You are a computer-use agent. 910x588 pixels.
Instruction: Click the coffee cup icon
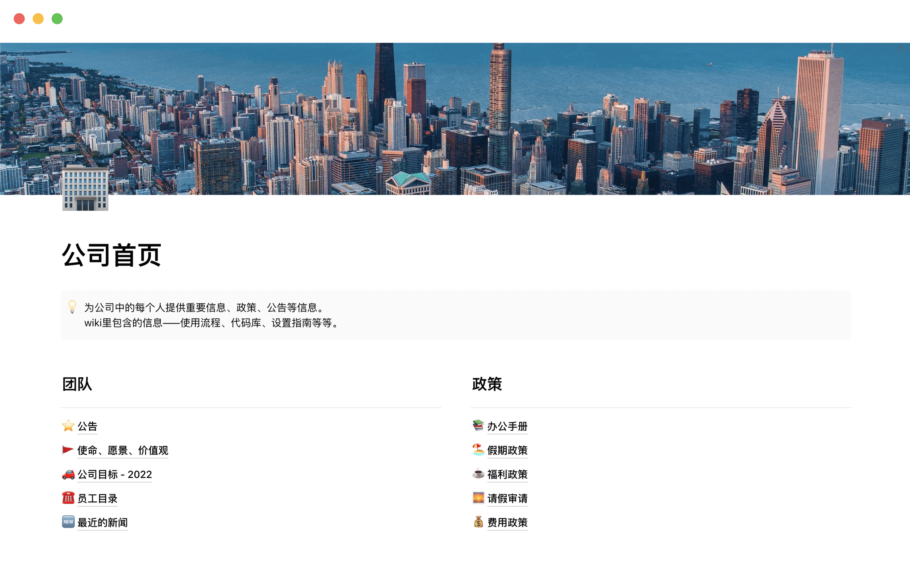[x=478, y=474]
